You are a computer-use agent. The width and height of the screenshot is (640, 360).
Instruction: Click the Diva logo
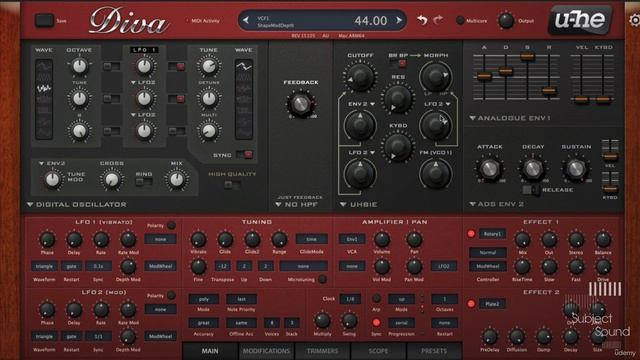[129, 21]
